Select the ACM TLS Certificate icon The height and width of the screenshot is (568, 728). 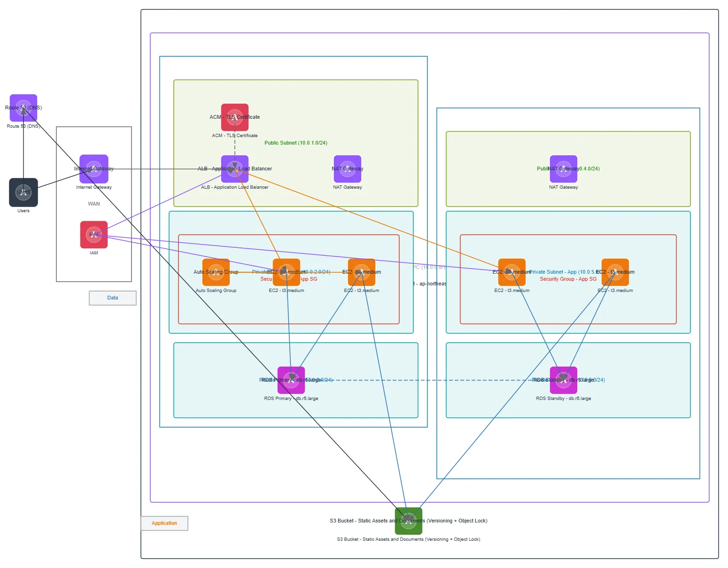(x=235, y=117)
